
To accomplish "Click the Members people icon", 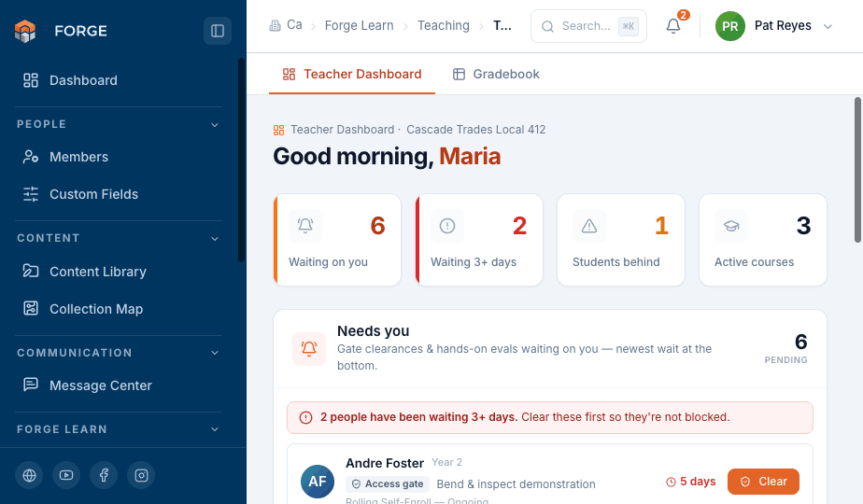I will (31, 157).
